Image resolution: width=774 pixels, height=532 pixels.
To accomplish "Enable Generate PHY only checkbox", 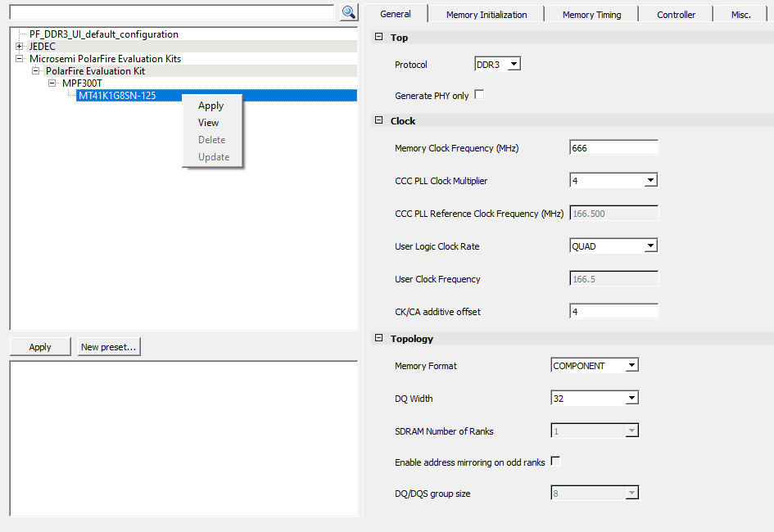I will point(479,95).
